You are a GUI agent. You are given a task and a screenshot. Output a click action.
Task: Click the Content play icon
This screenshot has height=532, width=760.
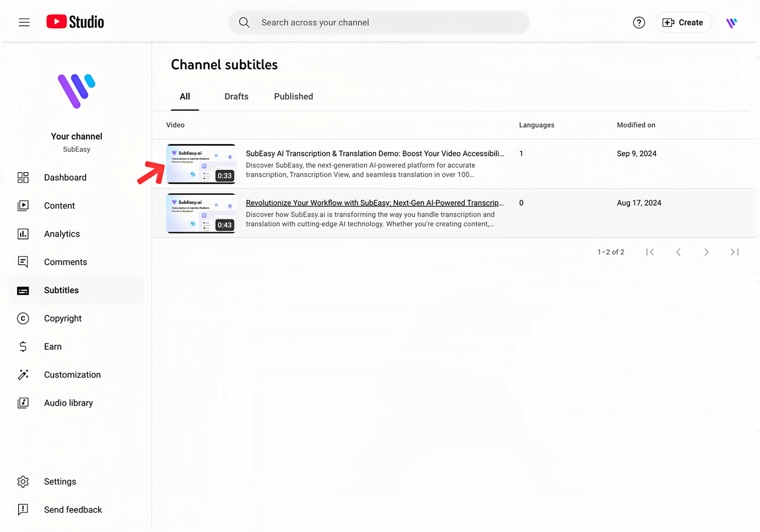tap(23, 205)
